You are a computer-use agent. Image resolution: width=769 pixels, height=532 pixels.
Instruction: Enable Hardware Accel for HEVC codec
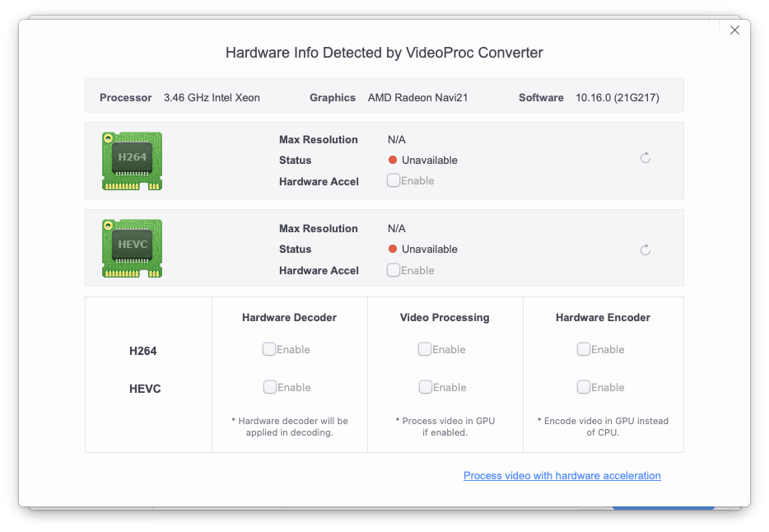coord(394,269)
